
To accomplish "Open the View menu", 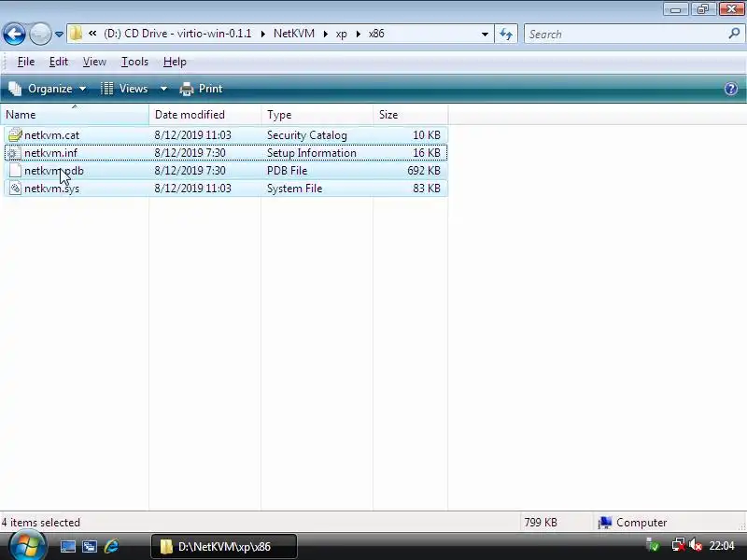I will tap(94, 62).
